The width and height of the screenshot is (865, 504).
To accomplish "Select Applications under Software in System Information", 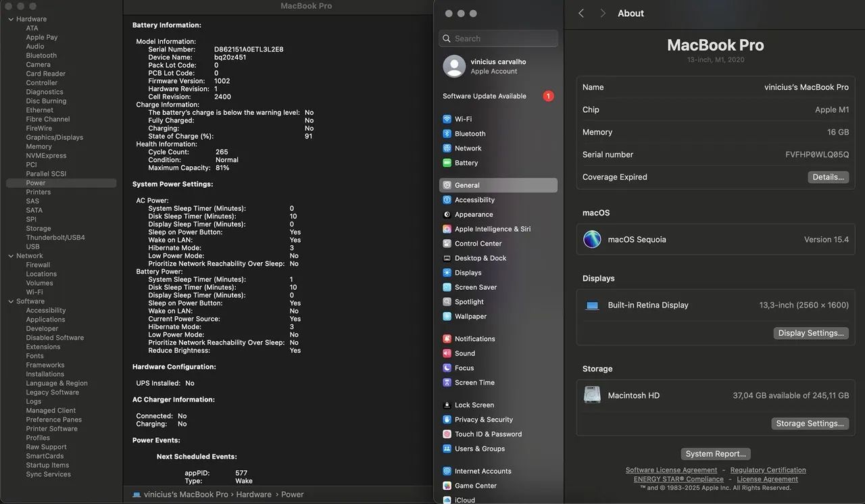I will 45,320.
